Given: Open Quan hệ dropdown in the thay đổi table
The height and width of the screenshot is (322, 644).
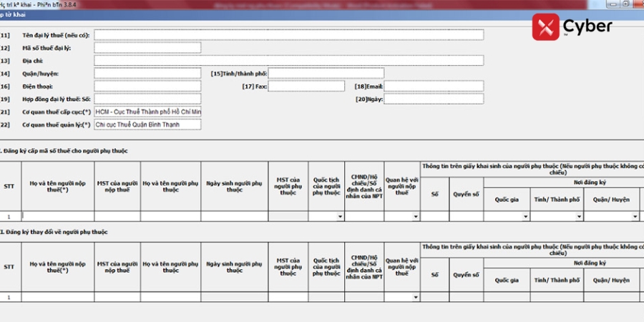Looking at the screenshot, I should pos(416,297).
